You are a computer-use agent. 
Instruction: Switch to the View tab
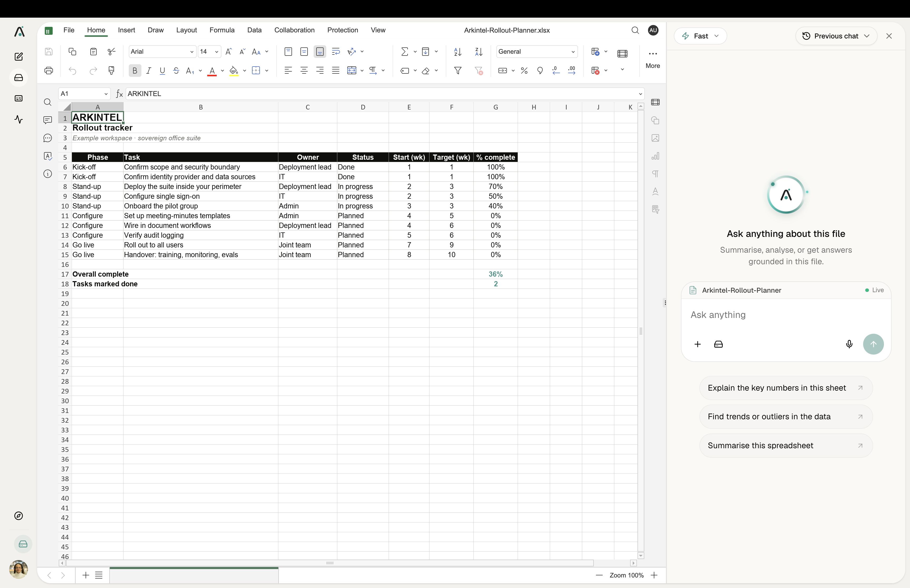(378, 30)
